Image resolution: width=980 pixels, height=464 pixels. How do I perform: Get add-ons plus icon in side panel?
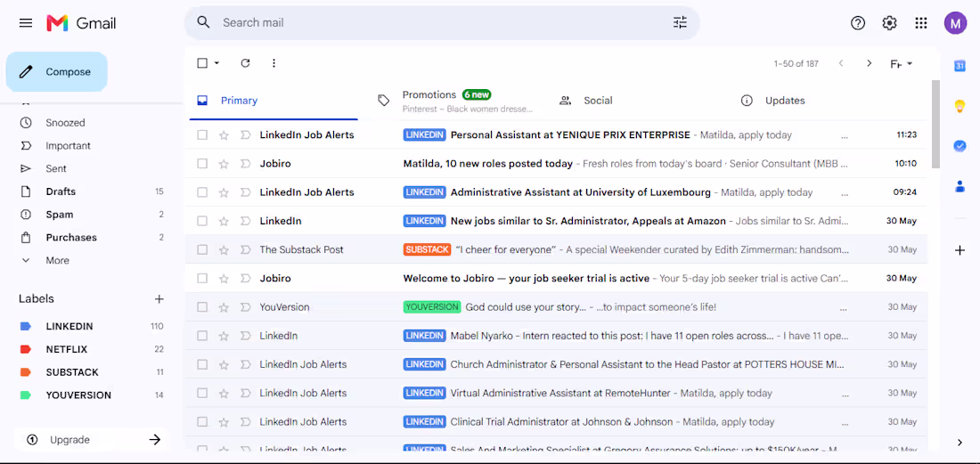click(x=960, y=250)
